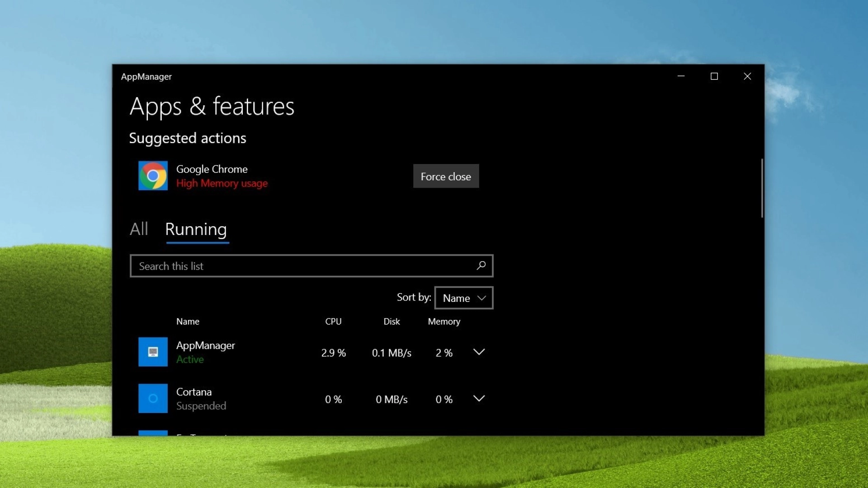Click the High Memory usage warning text
This screenshot has height=488, width=868.
[222, 183]
